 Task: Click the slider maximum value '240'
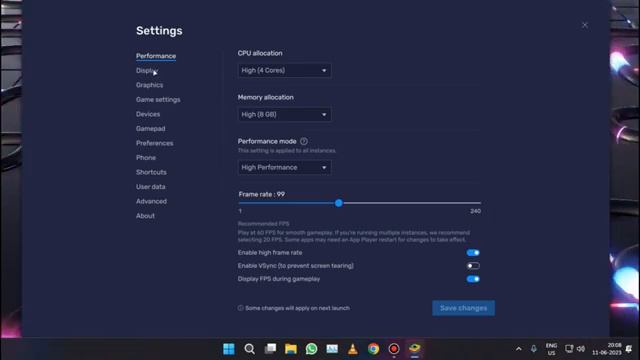475,211
